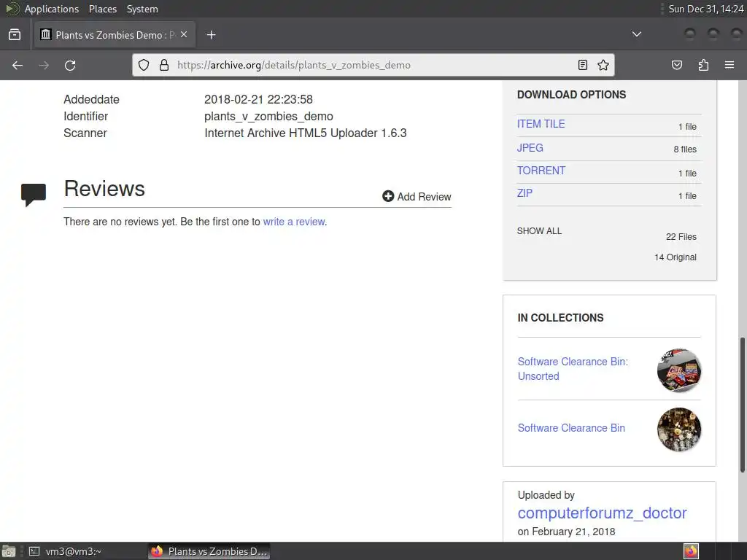
Task: Open Software Clearance Bin: Unsorted collection link
Action: pyautogui.click(x=573, y=369)
